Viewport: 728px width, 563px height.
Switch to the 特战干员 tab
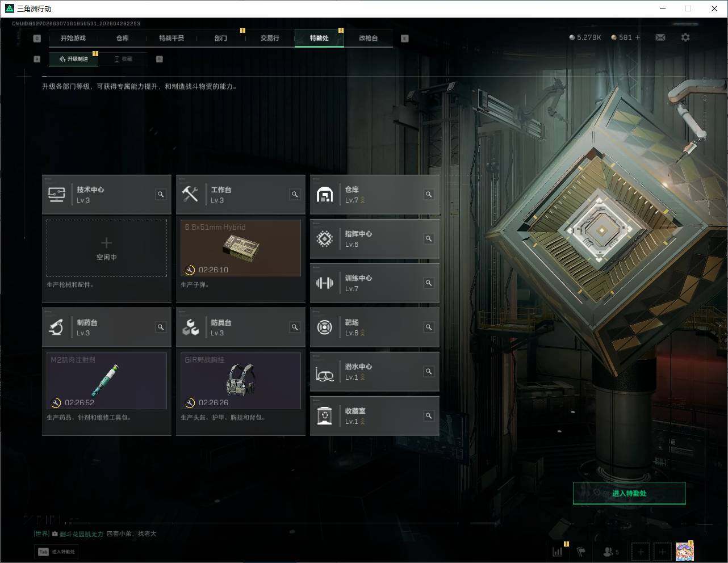tap(171, 38)
